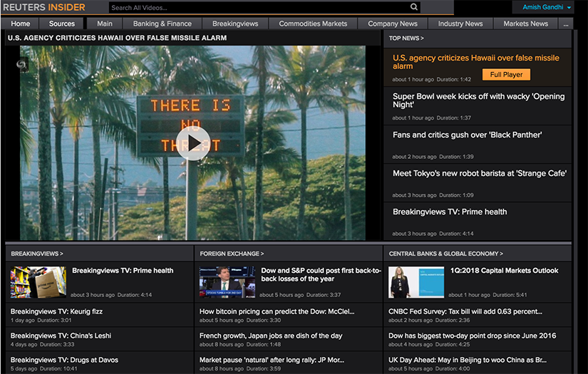Open Breakingviews TV: Drugs at Davos
588x374 pixels.
64,360
